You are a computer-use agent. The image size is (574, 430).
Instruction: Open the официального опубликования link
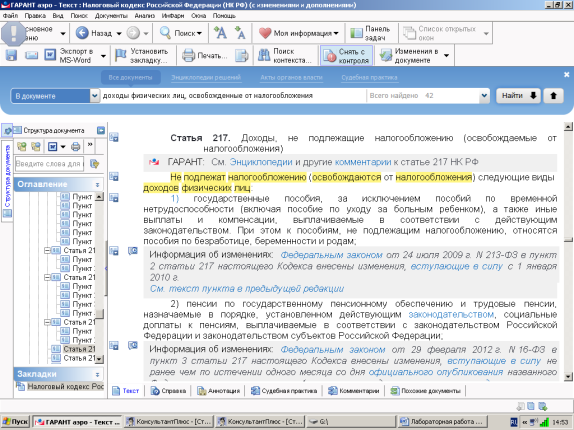pos(436,372)
